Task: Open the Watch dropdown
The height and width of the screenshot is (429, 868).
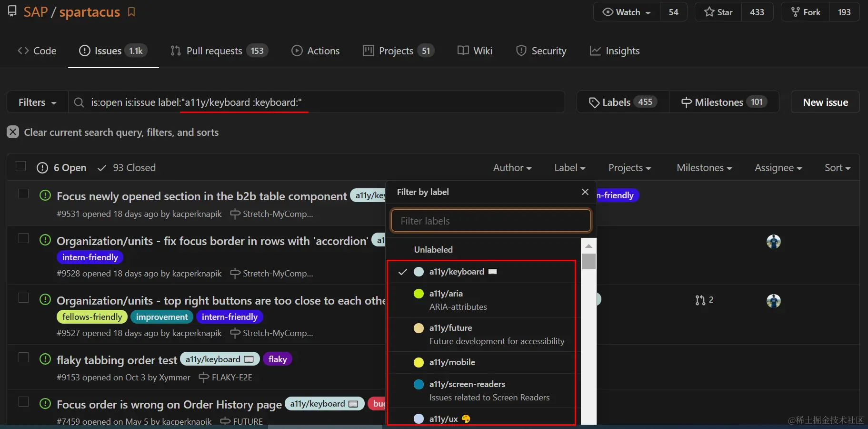Action: coord(627,12)
